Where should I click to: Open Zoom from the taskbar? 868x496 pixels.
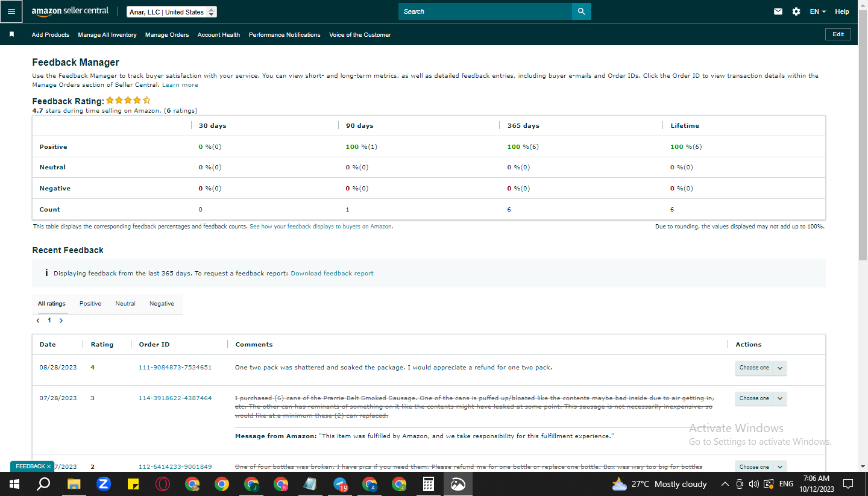point(103,484)
